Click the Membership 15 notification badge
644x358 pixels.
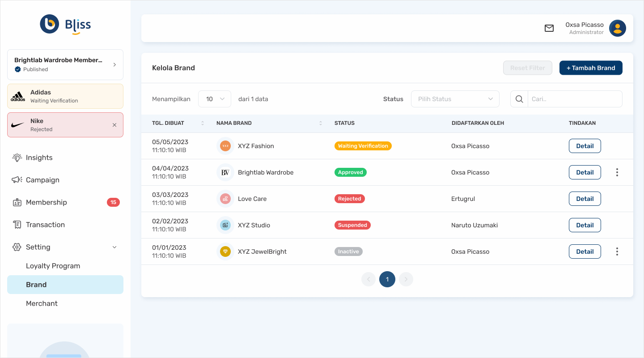pyautogui.click(x=113, y=202)
